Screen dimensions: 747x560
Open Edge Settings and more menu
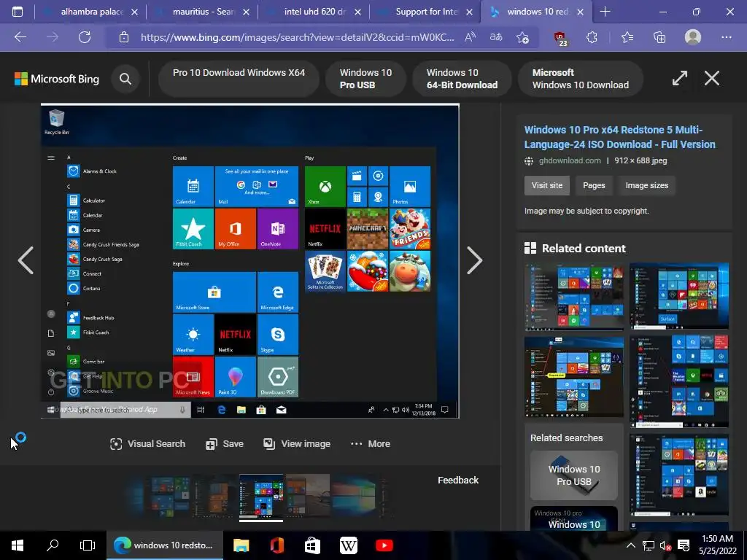click(x=726, y=37)
